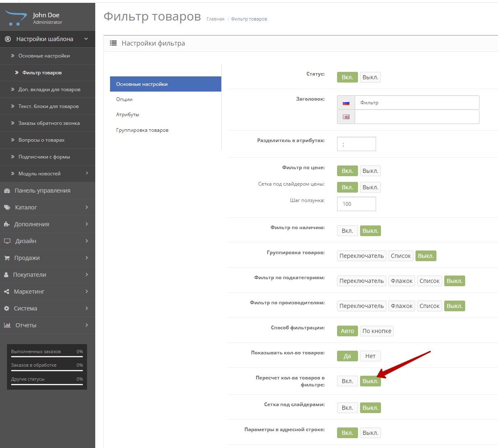Click the Выполненных заказов progress bar

point(47,357)
